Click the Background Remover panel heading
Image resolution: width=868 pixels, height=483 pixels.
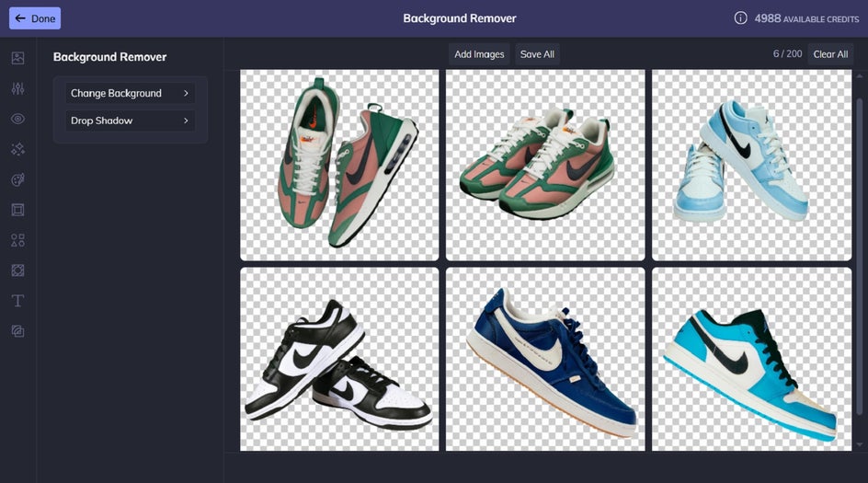point(109,57)
